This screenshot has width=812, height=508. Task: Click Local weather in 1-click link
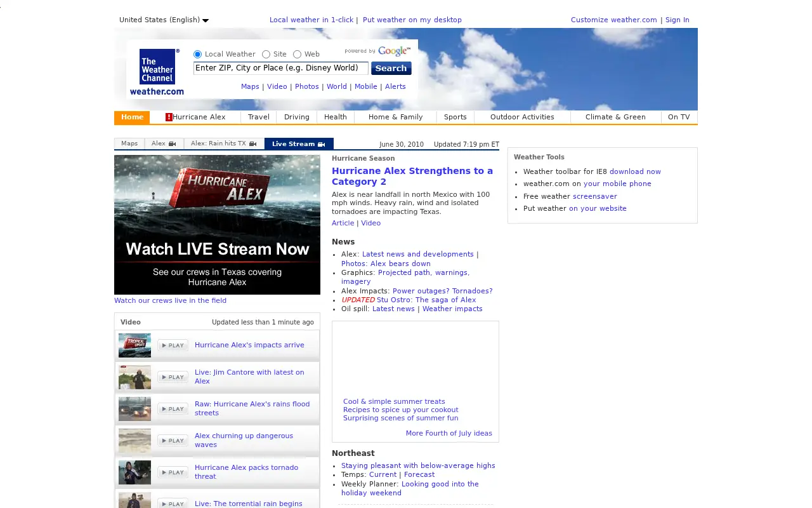click(311, 20)
